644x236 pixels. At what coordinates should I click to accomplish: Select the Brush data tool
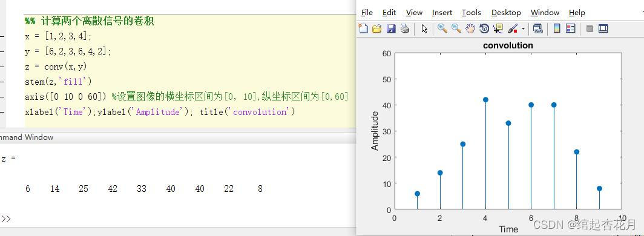tap(513, 28)
